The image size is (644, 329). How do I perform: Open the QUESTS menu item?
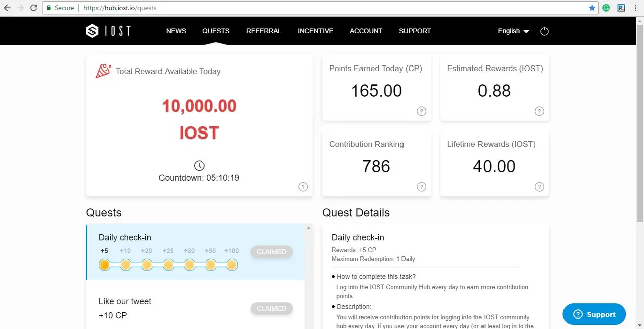pyautogui.click(x=216, y=31)
